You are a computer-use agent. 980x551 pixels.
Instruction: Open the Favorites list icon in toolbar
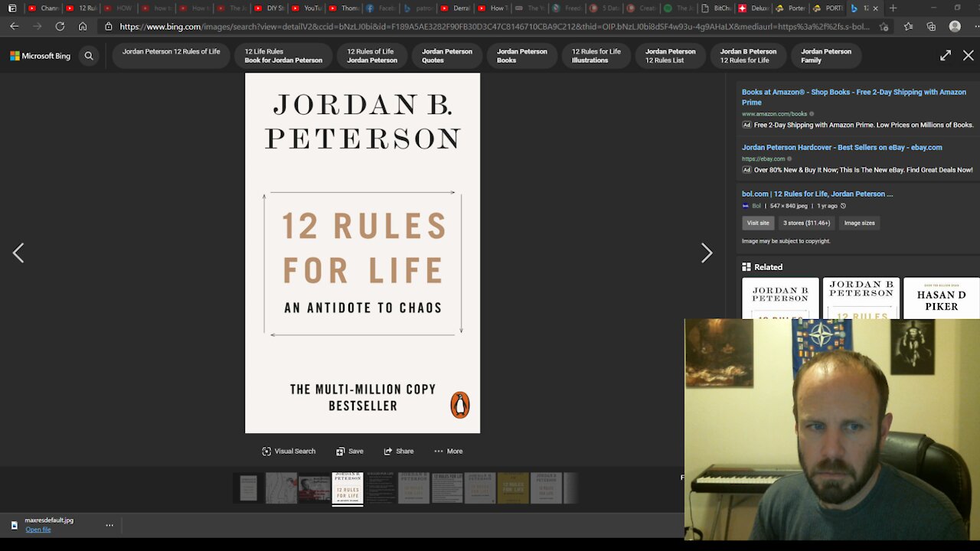pos(908,26)
